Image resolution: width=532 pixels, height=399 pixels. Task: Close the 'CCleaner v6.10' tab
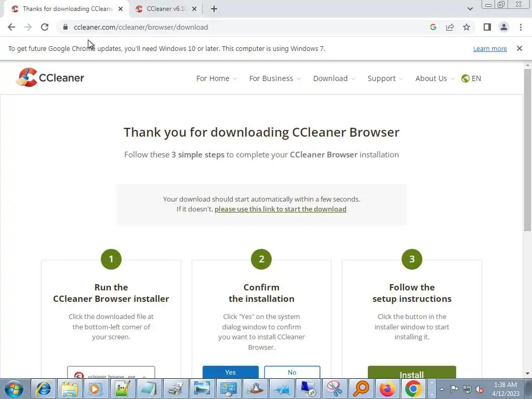194,9
